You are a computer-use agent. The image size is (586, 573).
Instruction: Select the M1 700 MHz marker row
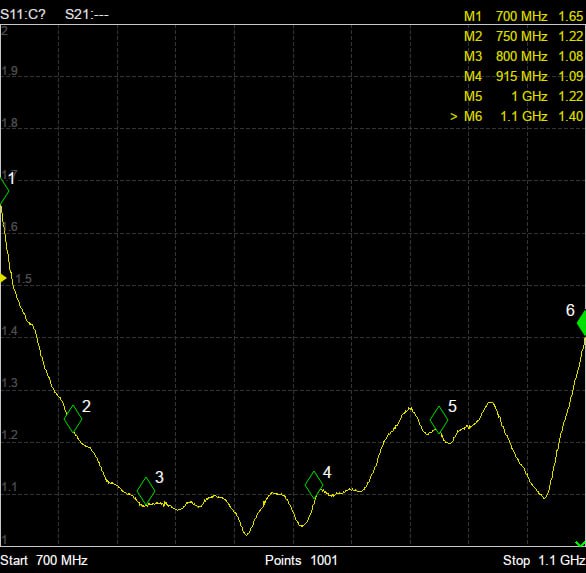coord(523,16)
